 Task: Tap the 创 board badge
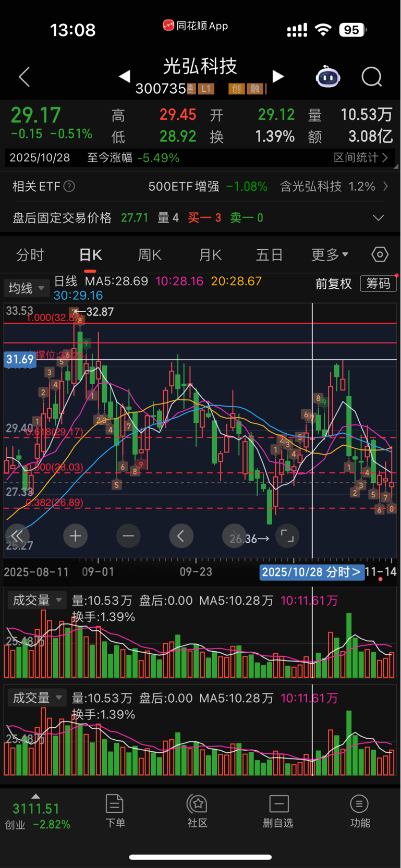pos(236,89)
